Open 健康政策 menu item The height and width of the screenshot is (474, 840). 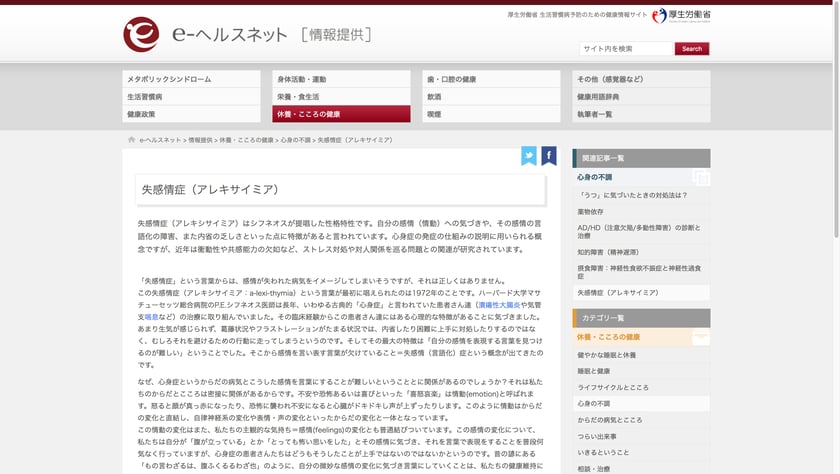191,114
